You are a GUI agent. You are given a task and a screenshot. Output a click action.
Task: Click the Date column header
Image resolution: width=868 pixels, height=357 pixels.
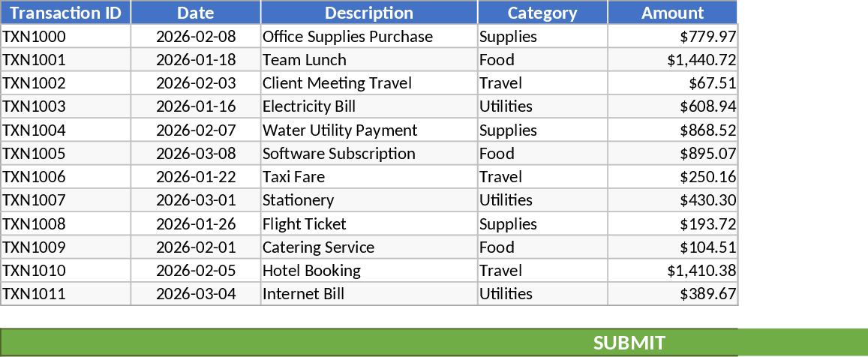pos(196,13)
